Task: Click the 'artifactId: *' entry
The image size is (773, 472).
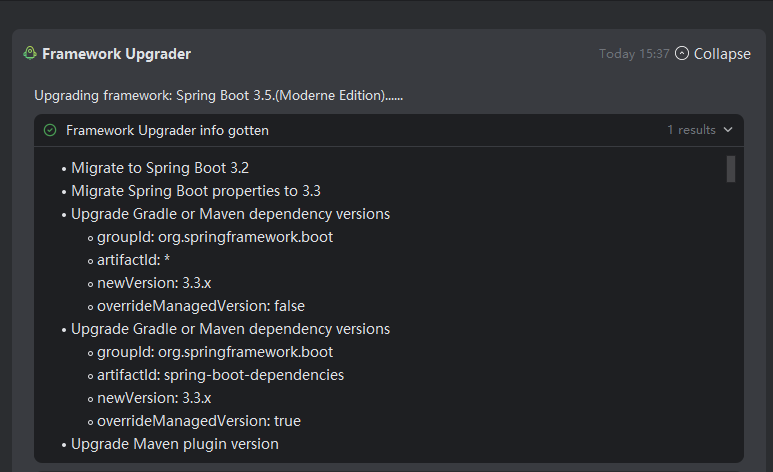Action: (141, 260)
